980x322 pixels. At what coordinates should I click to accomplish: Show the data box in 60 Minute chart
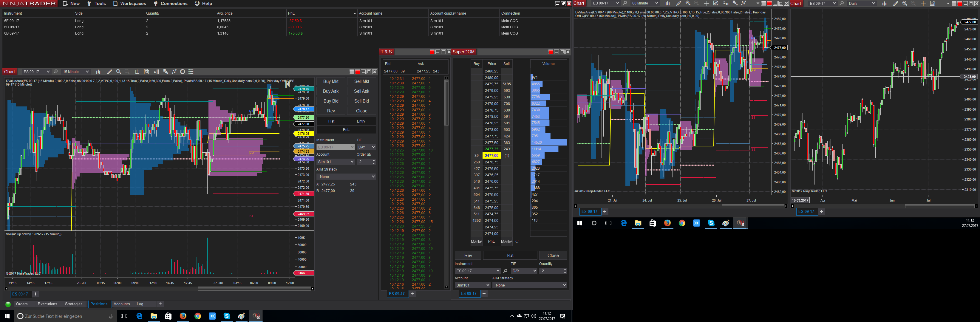(715, 3)
